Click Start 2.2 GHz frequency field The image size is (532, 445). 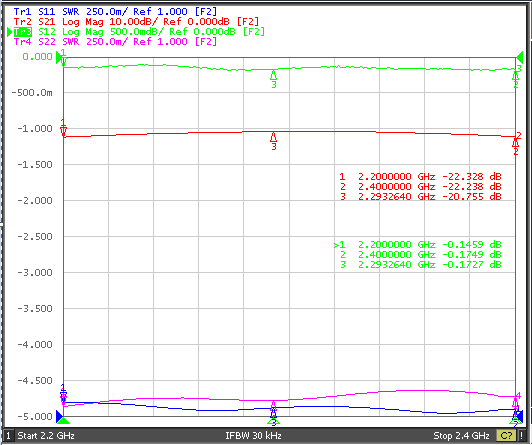(46, 435)
